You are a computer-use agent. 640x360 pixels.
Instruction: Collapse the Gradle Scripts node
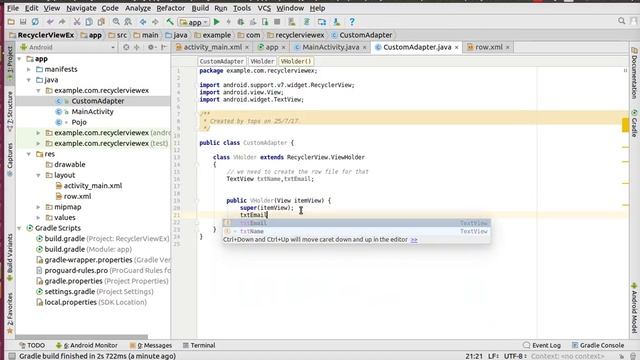click(x=19, y=228)
